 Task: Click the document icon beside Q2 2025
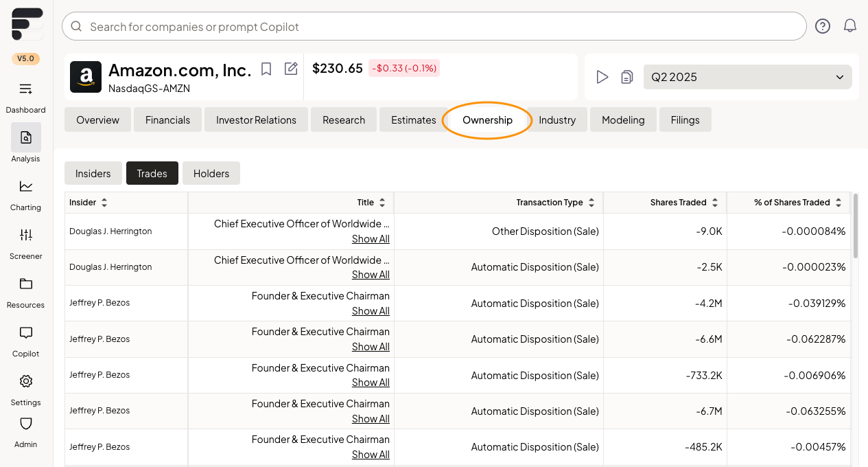[626, 77]
